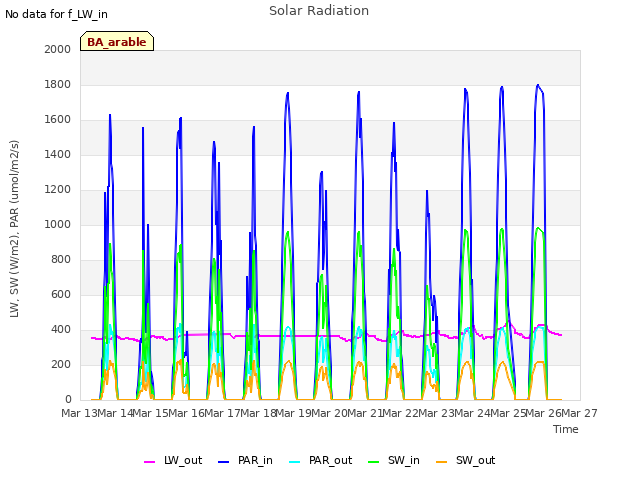Screen dimensions: 640x480
Task: Toggle the LW_out legend entry
Action: [173, 460]
